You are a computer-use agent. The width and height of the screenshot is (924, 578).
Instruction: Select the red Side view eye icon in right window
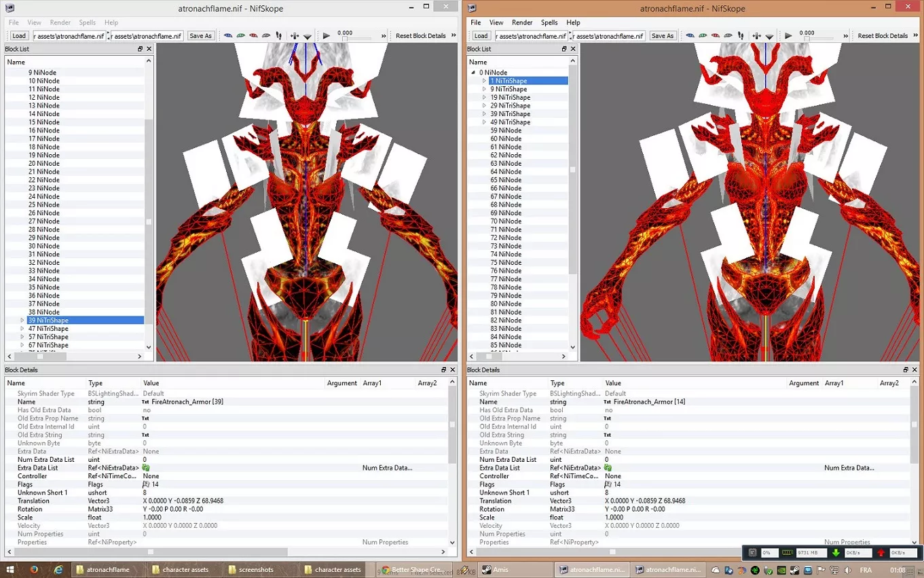pos(715,35)
